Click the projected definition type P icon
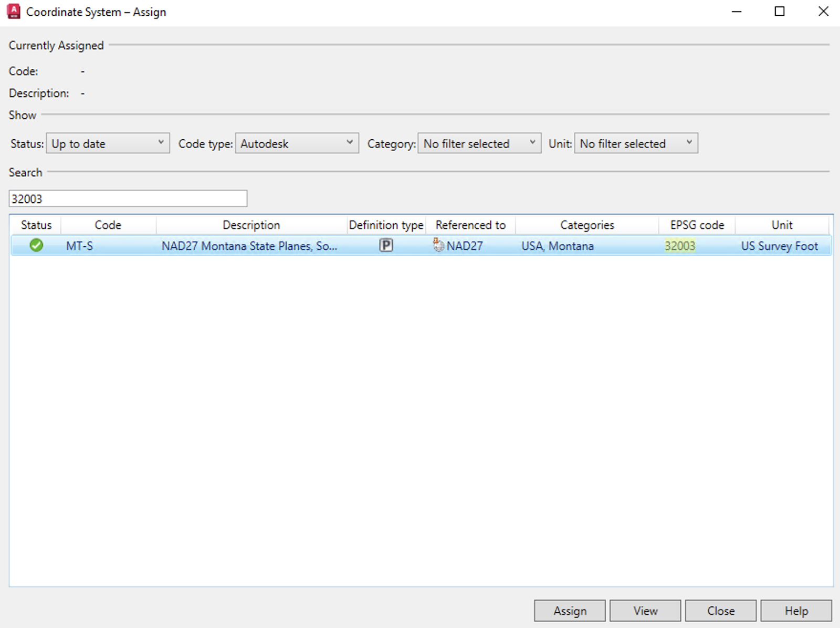This screenshot has width=840, height=628. pos(386,245)
